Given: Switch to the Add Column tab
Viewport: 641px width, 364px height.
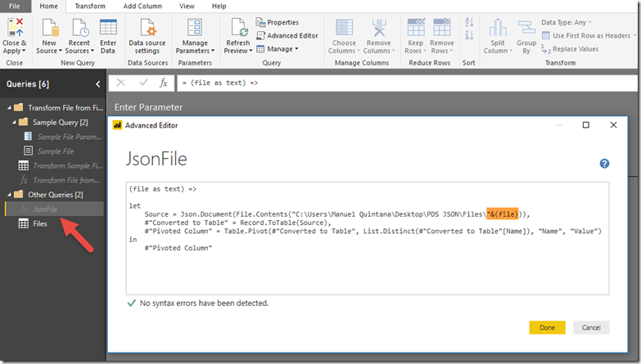Looking at the screenshot, I should pos(142,6).
